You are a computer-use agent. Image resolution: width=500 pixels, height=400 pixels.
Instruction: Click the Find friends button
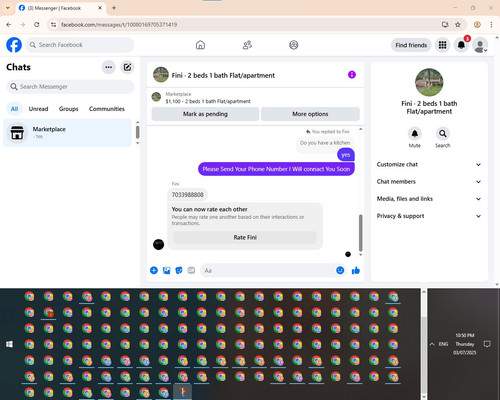411,45
